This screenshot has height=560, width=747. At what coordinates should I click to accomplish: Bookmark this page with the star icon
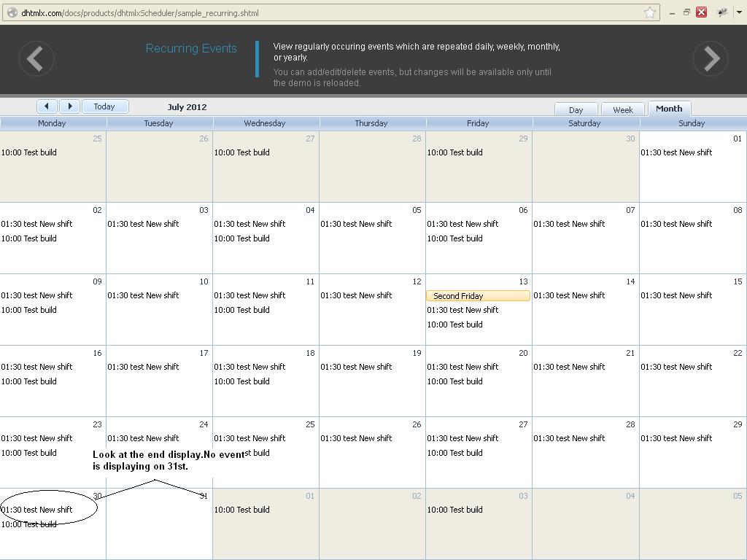(649, 12)
